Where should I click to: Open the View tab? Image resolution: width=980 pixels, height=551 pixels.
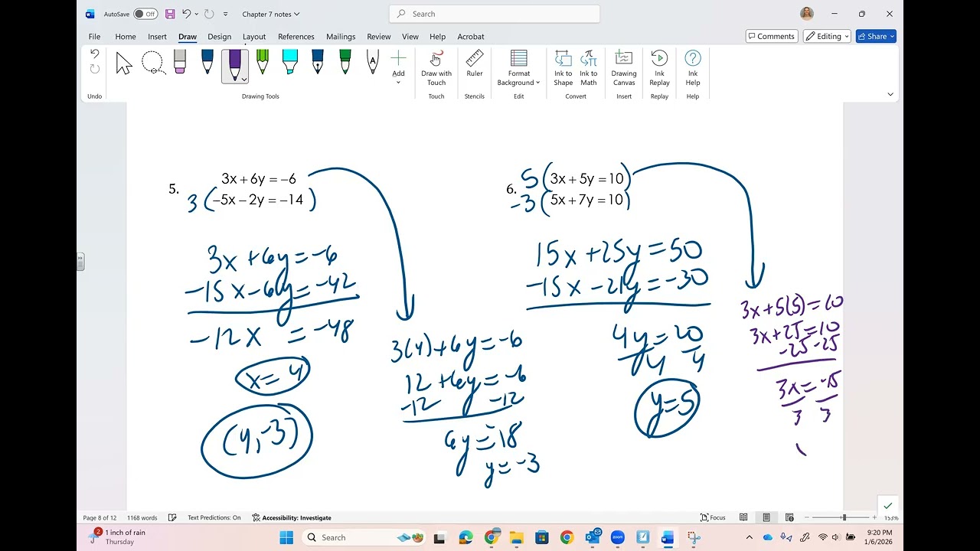click(410, 36)
